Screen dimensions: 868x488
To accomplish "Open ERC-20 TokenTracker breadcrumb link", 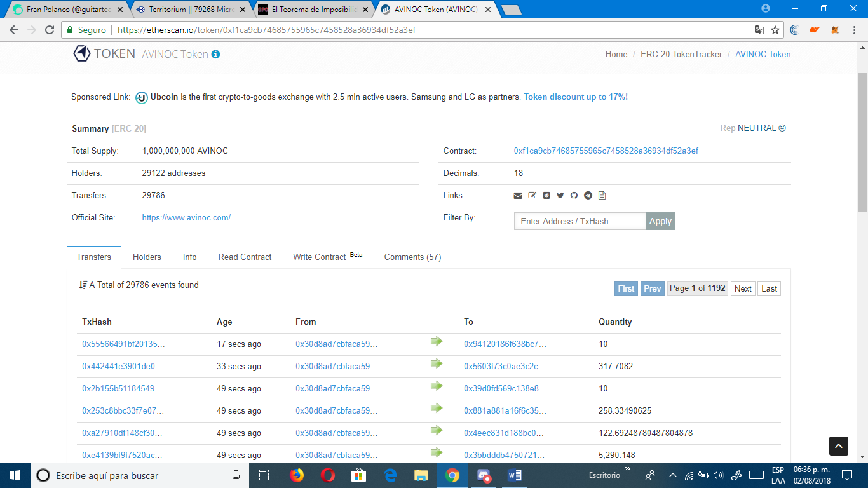I will (x=681, y=55).
